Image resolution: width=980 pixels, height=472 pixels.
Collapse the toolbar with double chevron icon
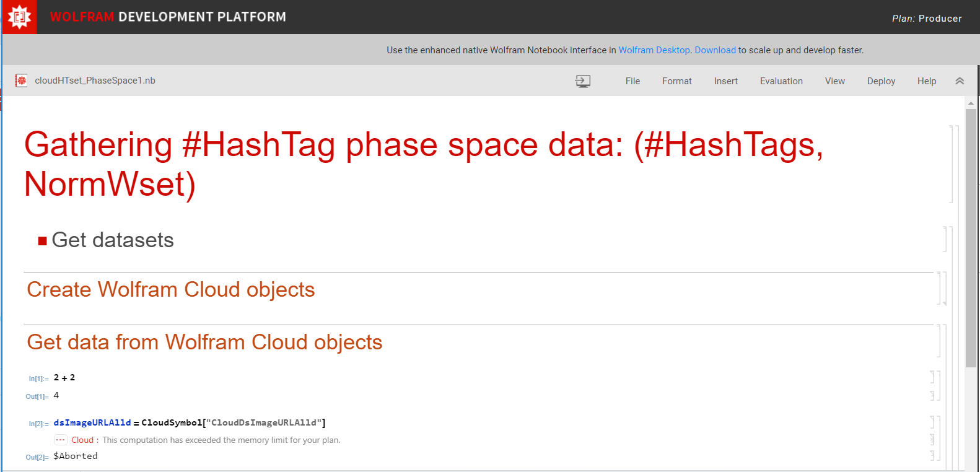click(x=960, y=81)
